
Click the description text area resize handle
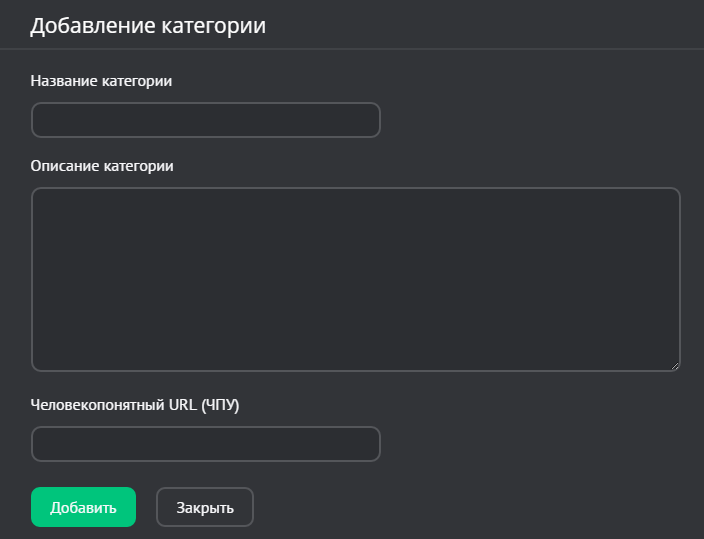pos(674,366)
